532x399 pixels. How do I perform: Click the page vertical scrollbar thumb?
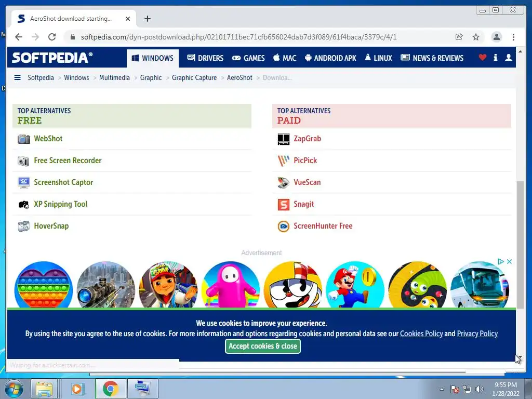[520, 244]
